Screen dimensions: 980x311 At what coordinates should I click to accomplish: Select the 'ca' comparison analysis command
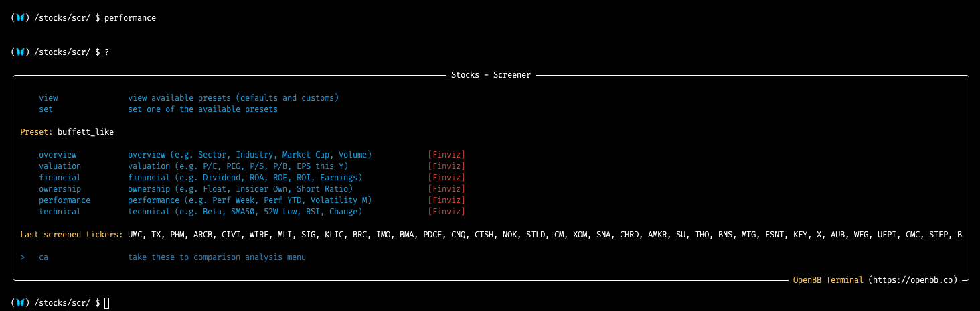[x=44, y=257]
